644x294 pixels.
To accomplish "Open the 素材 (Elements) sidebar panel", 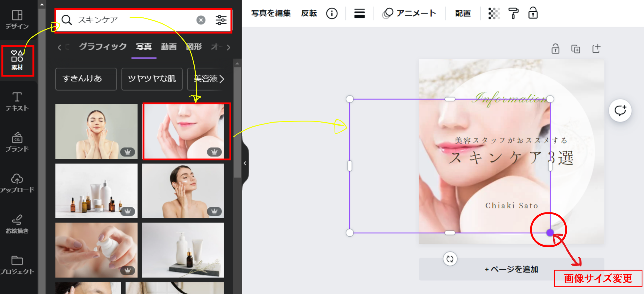I will click(x=17, y=60).
